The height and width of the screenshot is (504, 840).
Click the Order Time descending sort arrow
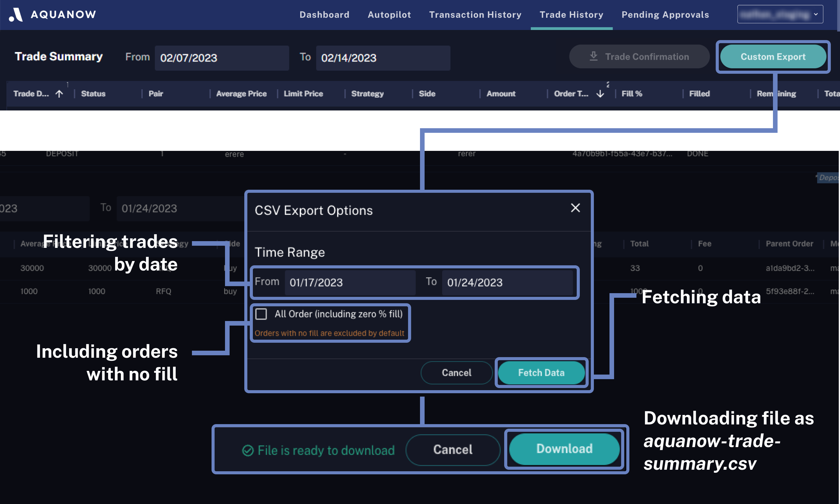click(x=600, y=94)
